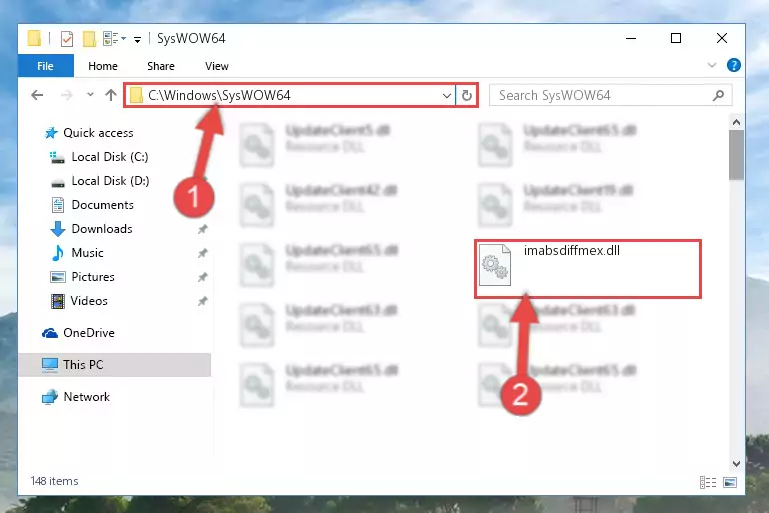Go forward with the Forward arrow

(66, 95)
